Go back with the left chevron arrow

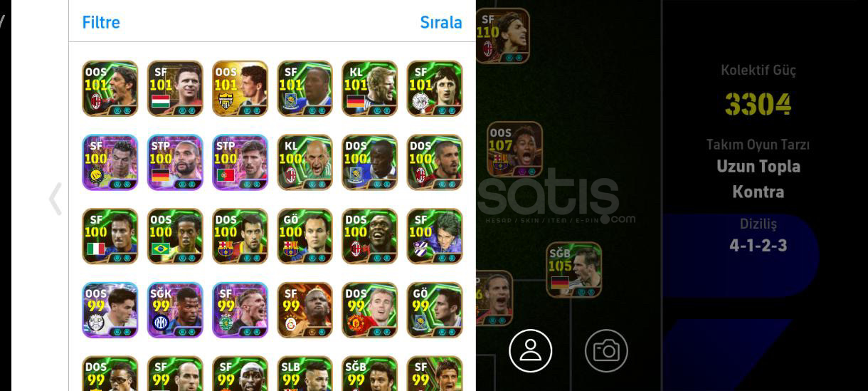point(55,199)
